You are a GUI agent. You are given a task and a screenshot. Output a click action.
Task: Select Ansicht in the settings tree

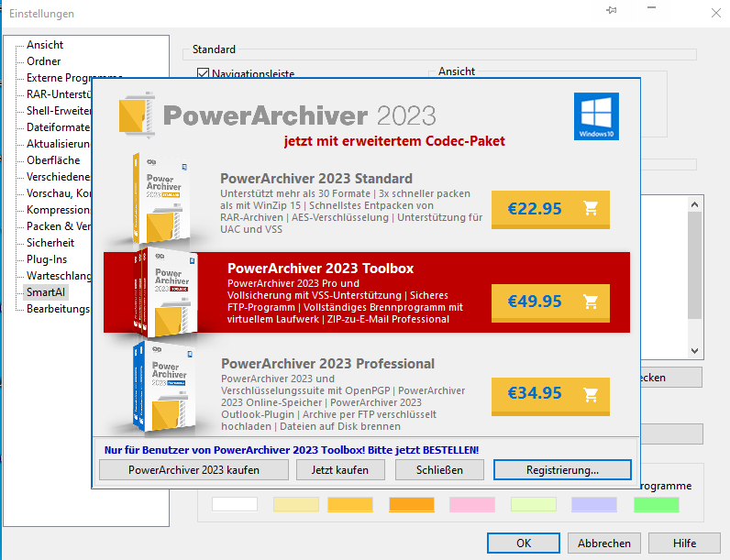point(45,45)
